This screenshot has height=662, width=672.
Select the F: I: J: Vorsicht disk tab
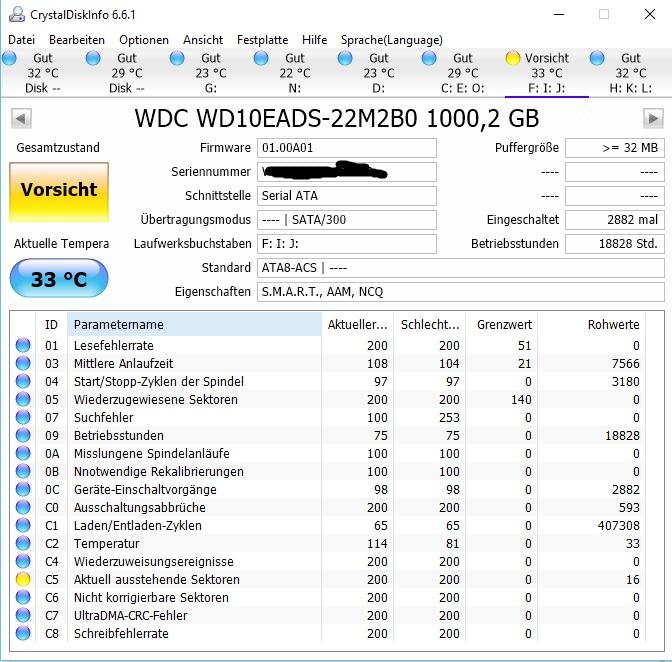(546, 73)
